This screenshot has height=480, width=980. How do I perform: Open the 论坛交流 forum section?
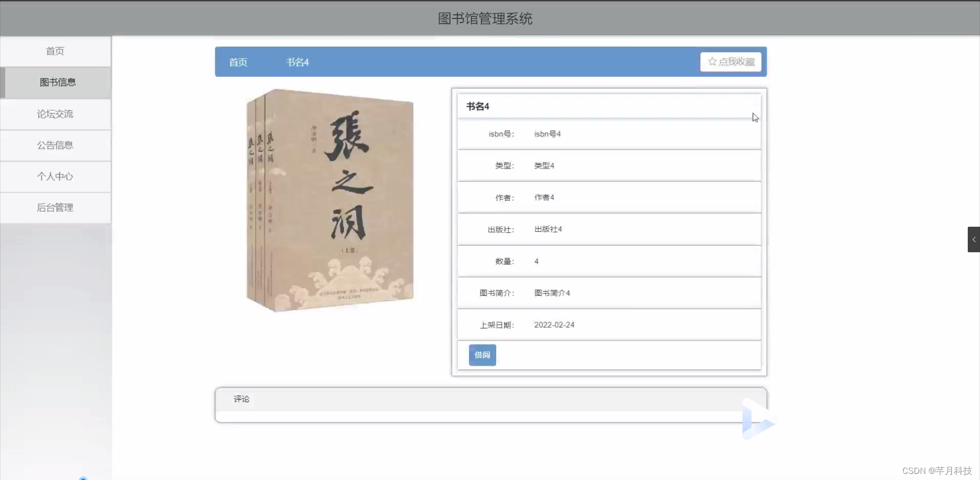(56, 114)
